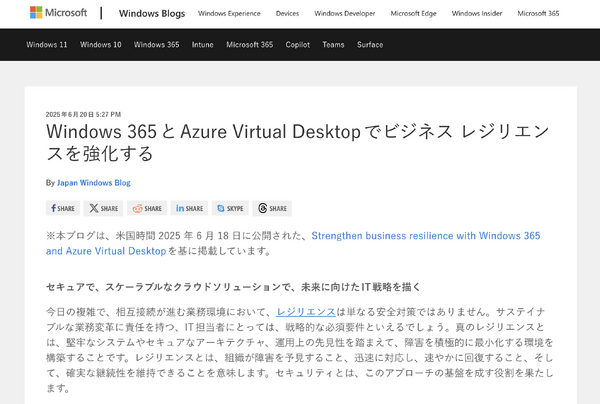
Task: Open Japan Windows Blog author link
Action: (94, 182)
